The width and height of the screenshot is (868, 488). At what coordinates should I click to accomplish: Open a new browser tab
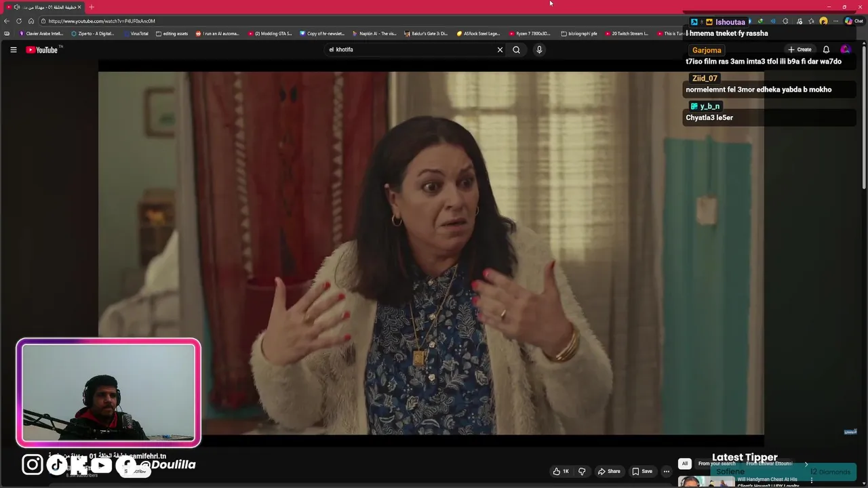(92, 7)
